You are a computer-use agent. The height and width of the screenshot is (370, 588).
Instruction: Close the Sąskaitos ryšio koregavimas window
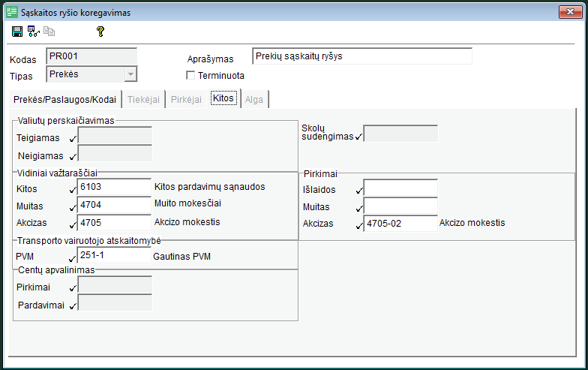click(x=571, y=11)
